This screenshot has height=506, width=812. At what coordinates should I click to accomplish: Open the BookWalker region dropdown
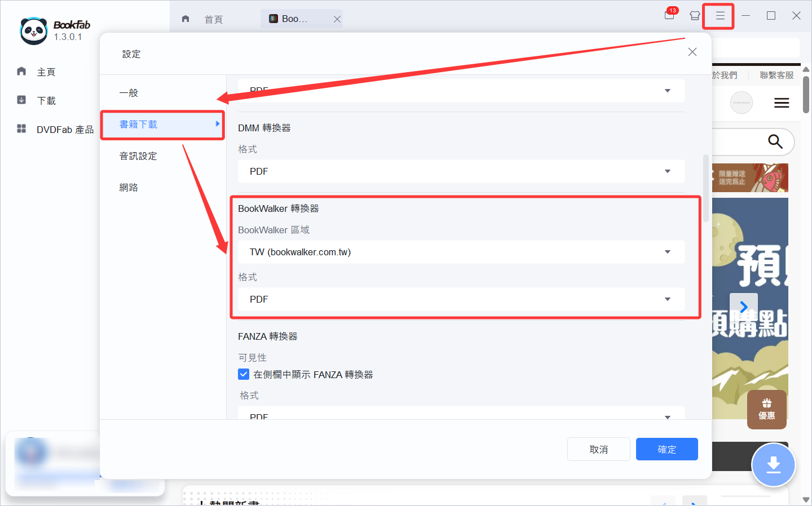tap(461, 252)
